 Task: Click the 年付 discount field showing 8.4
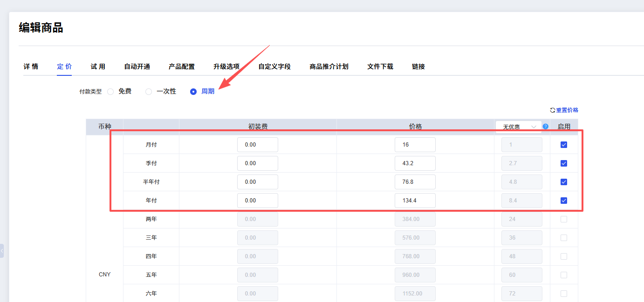(522, 201)
